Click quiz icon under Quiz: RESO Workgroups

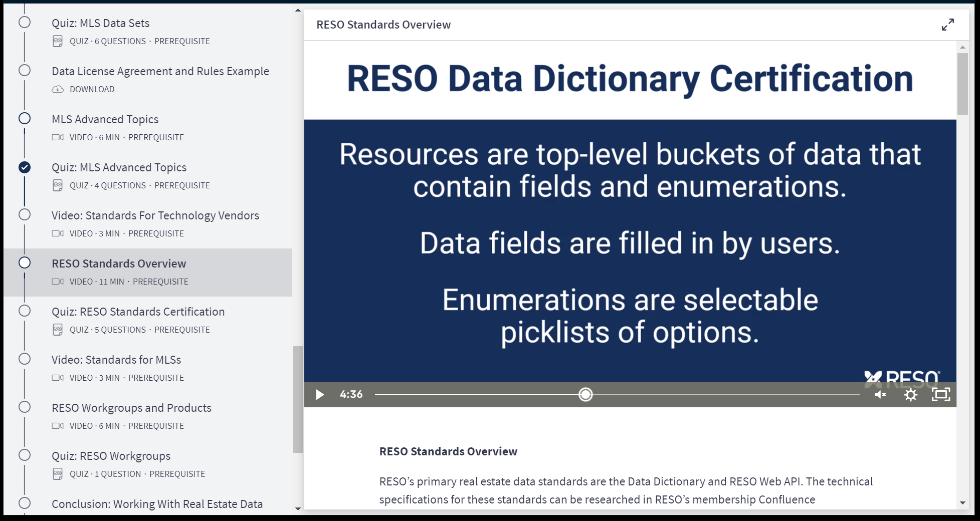tap(58, 474)
